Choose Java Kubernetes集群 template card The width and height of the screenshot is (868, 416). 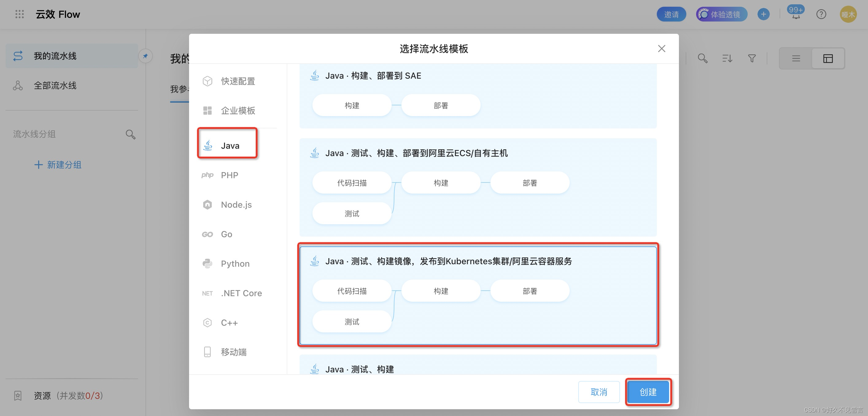(x=478, y=296)
